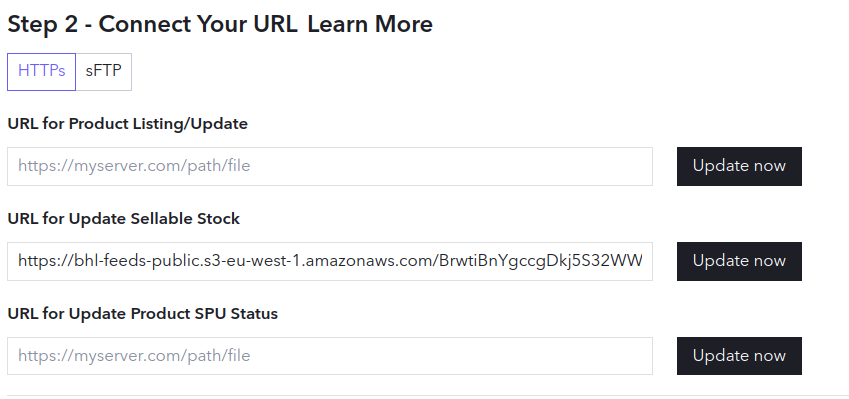849x399 pixels.
Task: Click Update now for Product Listing/Update
Action: point(739,166)
